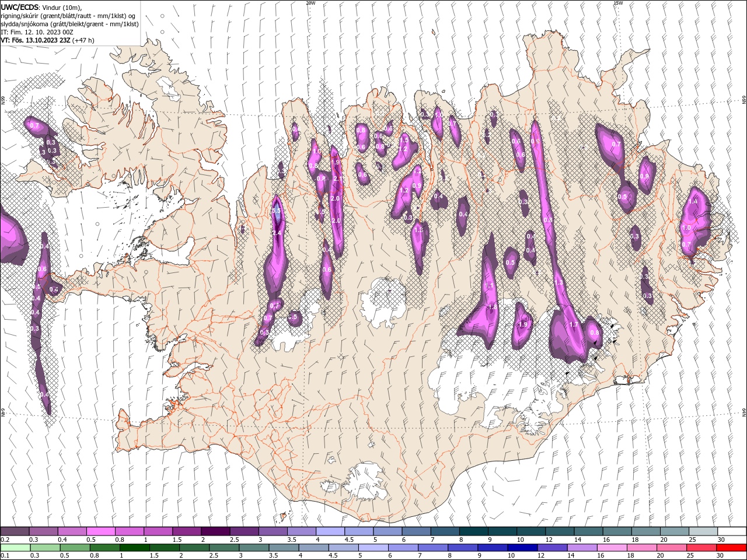The image size is (747, 560).
Task: Pick top legend swatch between 25 and 30
Action: [x=703, y=531]
